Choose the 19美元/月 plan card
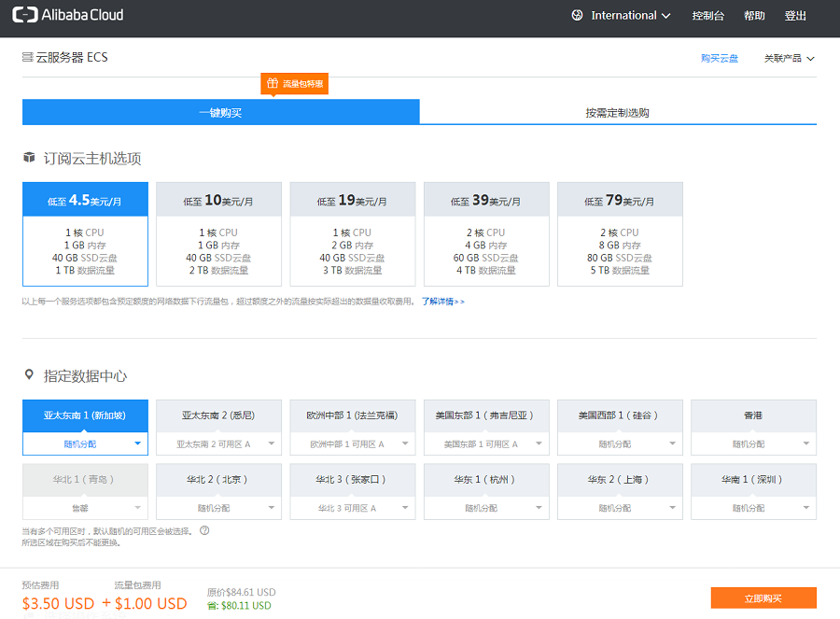Viewport: 840px width, 619px height. (353, 234)
